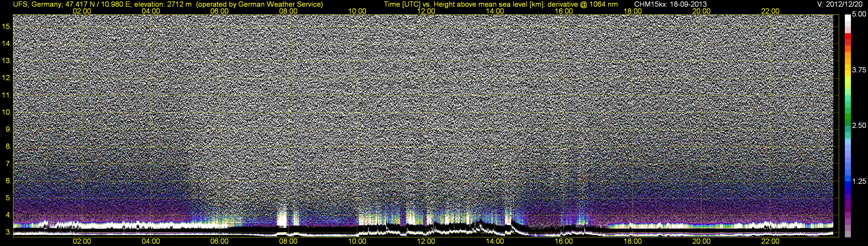This screenshot has width=868, height=246.
Task: Click the height axis label '4.'
Action: pyautogui.click(x=8, y=215)
